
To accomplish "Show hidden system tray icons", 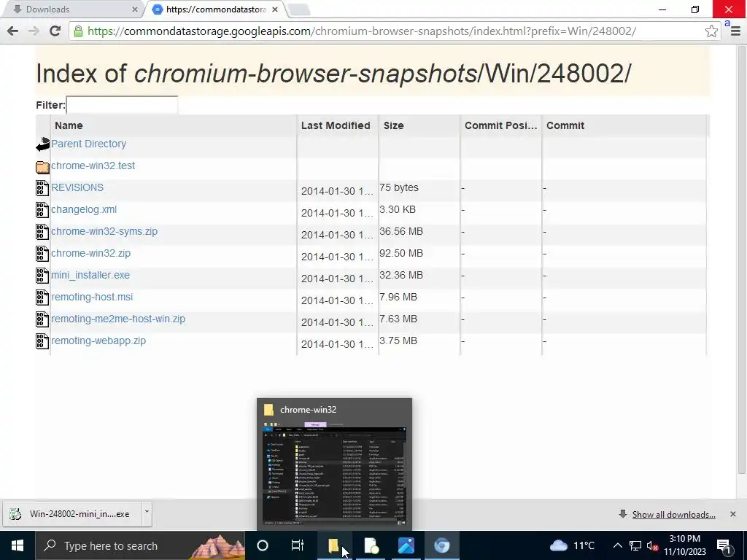I will click(617, 545).
